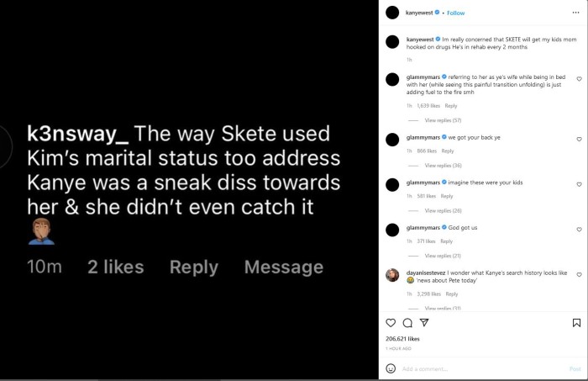This screenshot has height=381, width=588.
Task: Open the three-dot post options menu
Action: [575, 13]
